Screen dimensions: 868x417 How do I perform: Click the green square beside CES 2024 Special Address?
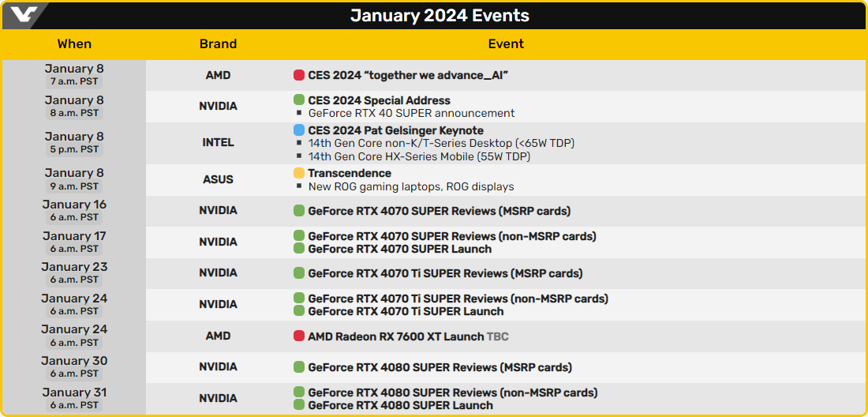point(299,100)
